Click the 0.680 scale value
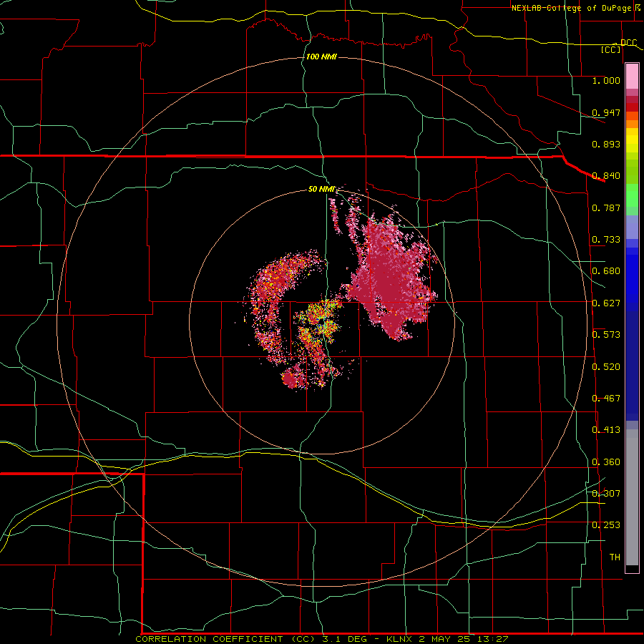The width and height of the screenshot is (644, 644). 606,271
